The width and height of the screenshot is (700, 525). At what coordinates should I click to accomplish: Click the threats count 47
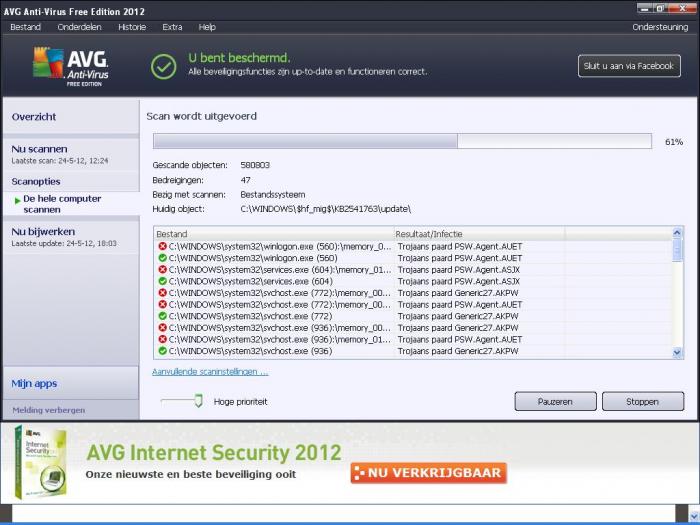pos(245,180)
